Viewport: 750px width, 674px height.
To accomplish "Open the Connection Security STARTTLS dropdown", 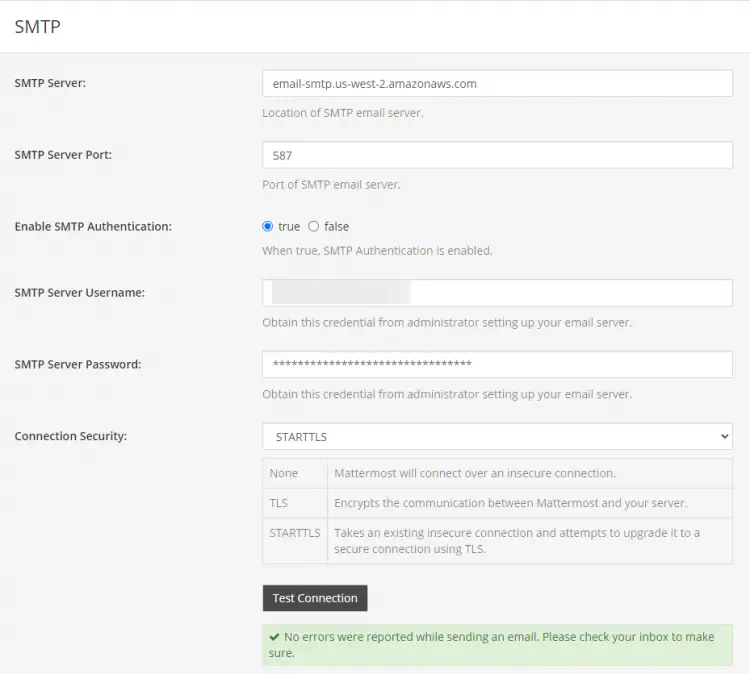I will [x=497, y=437].
